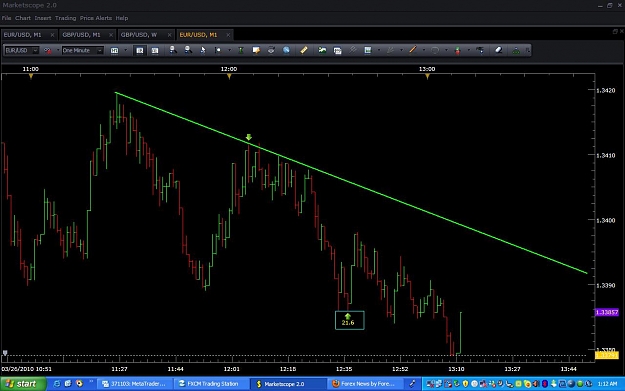Click the marker flag tool icon
625x391 pixels.
click(218, 50)
